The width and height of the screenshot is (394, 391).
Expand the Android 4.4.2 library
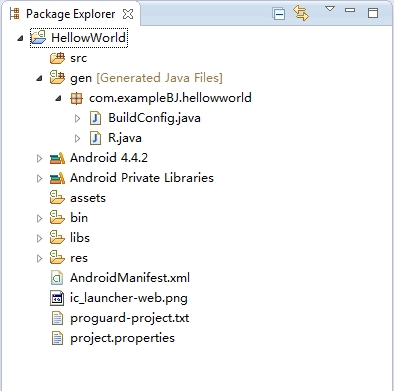pos(39,158)
